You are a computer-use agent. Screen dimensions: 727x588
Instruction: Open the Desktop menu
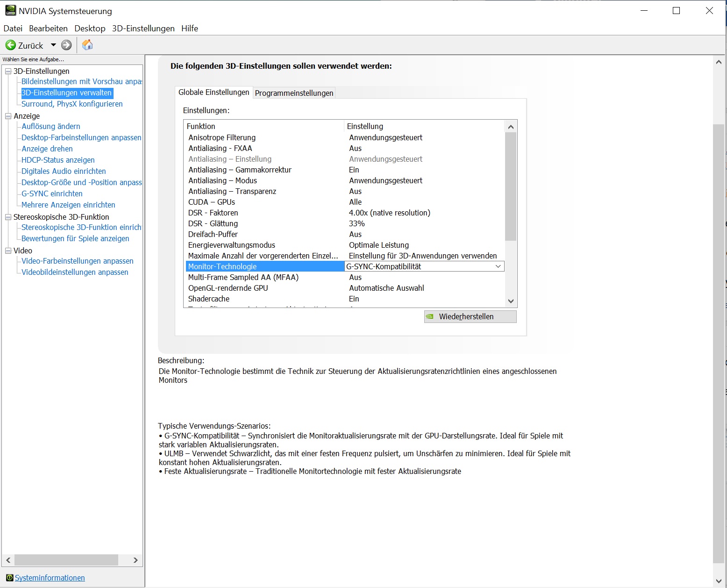point(90,29)
